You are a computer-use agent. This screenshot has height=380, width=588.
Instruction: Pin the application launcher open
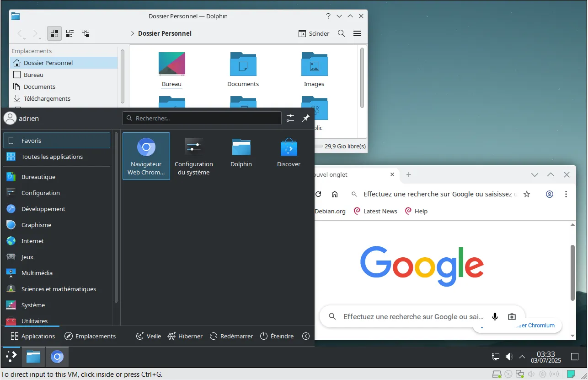click(306, 118)
